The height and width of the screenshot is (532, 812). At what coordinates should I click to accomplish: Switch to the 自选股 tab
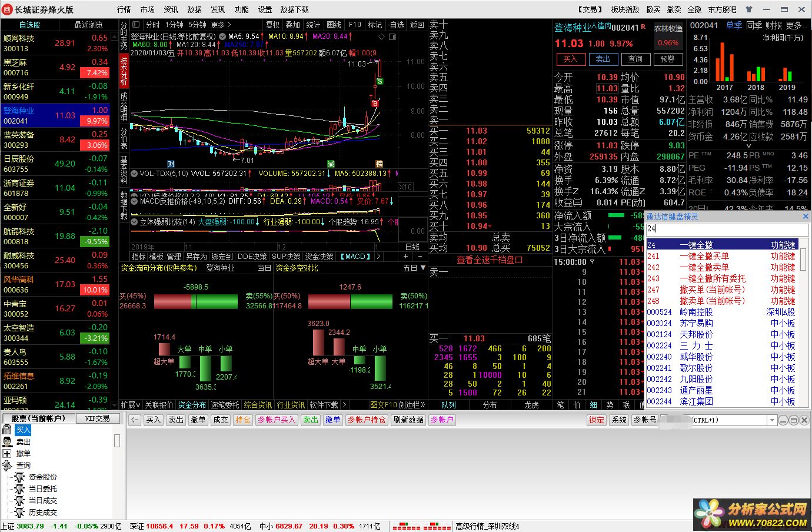(x=30, y=25)
